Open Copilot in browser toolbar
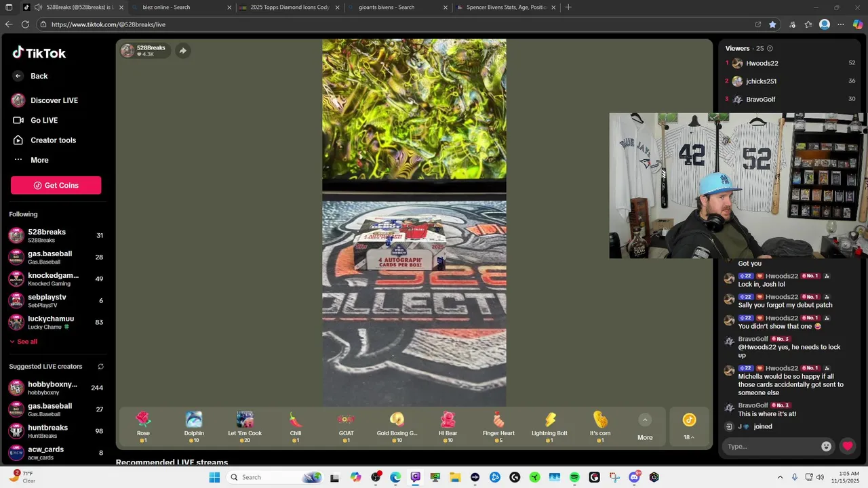868x488 pixels. pyautogui.click(x=857, y=24)
